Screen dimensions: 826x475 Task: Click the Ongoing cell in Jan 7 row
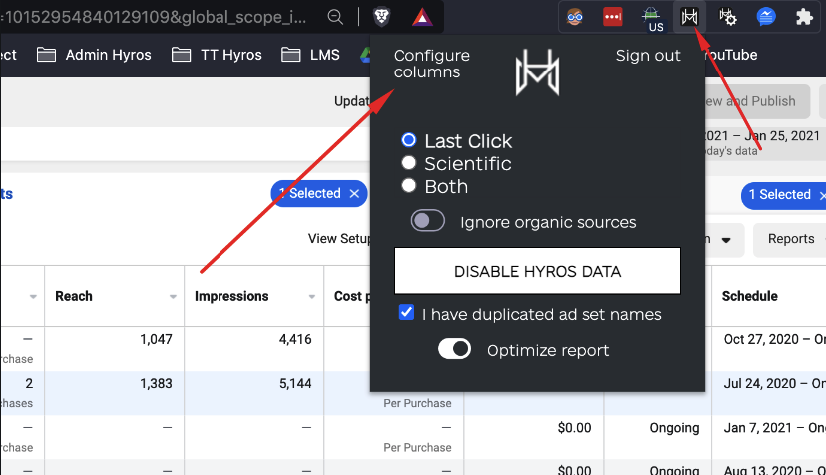point(674,428)
